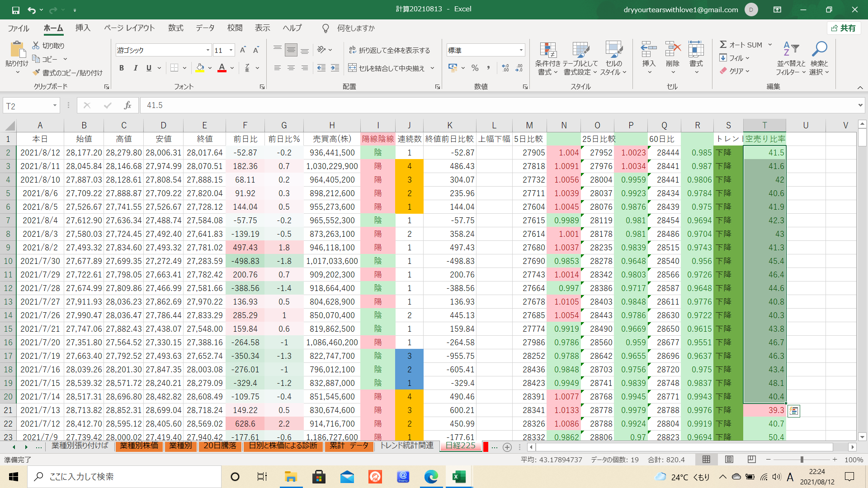Toggle Wrap Text for whole cell display
This screenshot has height=488, width=868.
click(389, 50)
